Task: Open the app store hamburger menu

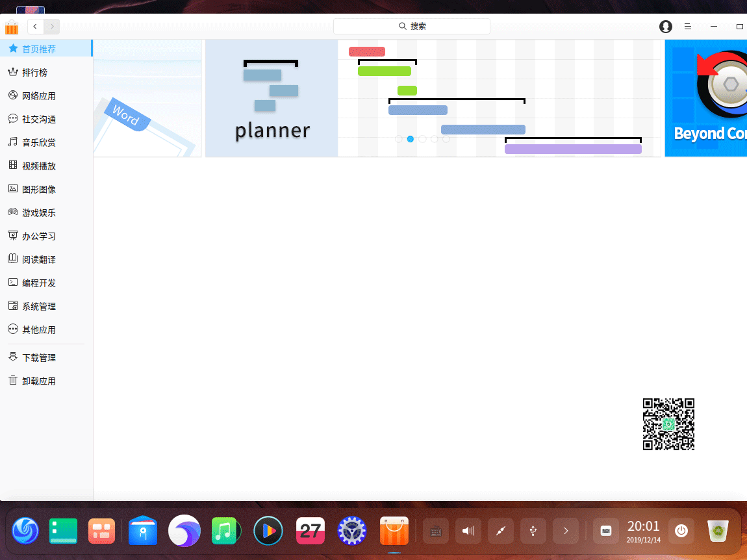Action: pos(688,26)
